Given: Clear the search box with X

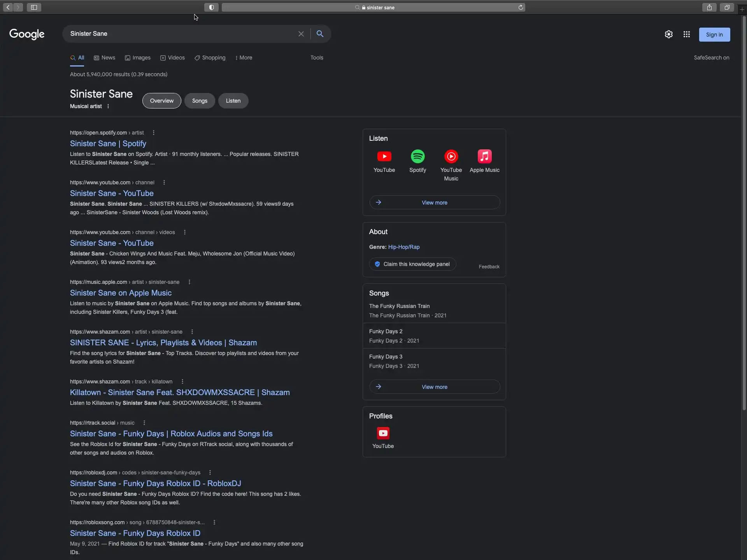Looking at the screenshot, I should (x=301, y=34).
